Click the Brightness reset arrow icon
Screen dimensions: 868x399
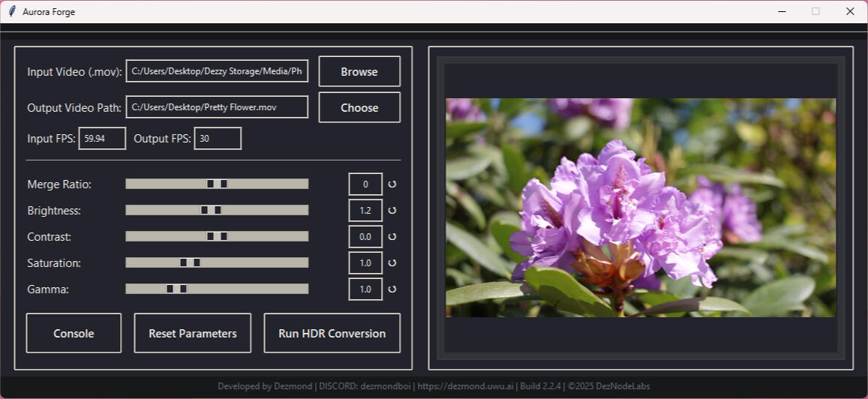point(392,210)
